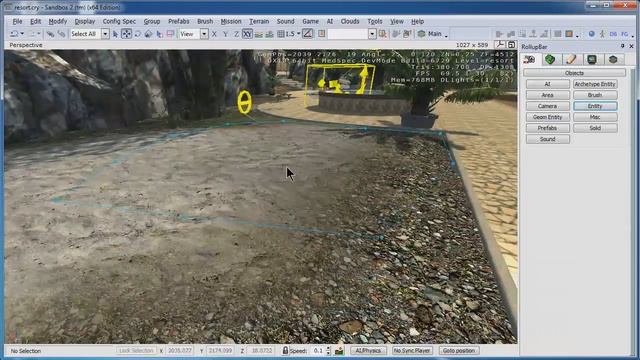The height and width of the screenshot is (360, 640).
Task: Click the Brush object button
Action: coord(595,95)
